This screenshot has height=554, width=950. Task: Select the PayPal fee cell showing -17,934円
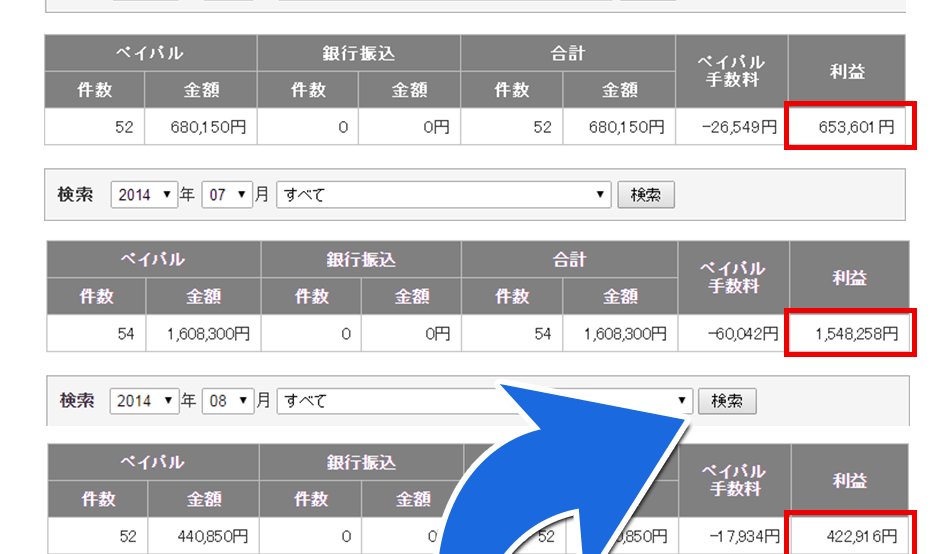pos(735,537)
